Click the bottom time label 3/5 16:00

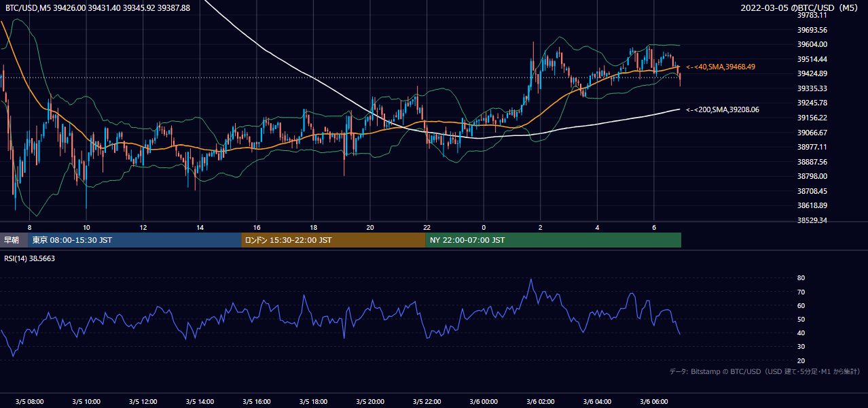256,402
